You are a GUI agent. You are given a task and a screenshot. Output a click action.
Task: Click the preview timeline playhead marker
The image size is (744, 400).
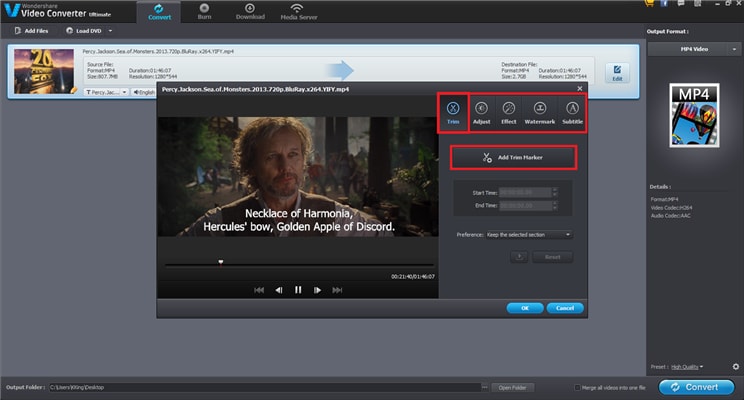221,262
